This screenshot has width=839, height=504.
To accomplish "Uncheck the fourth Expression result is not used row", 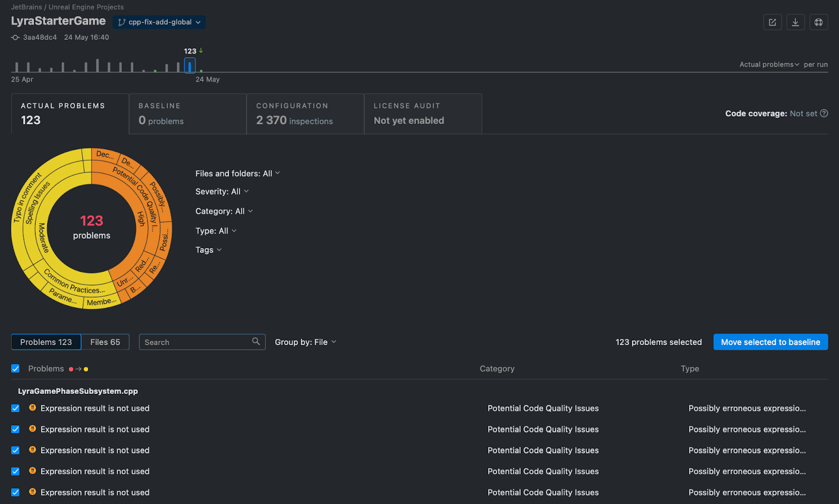I will click(16, 471).
